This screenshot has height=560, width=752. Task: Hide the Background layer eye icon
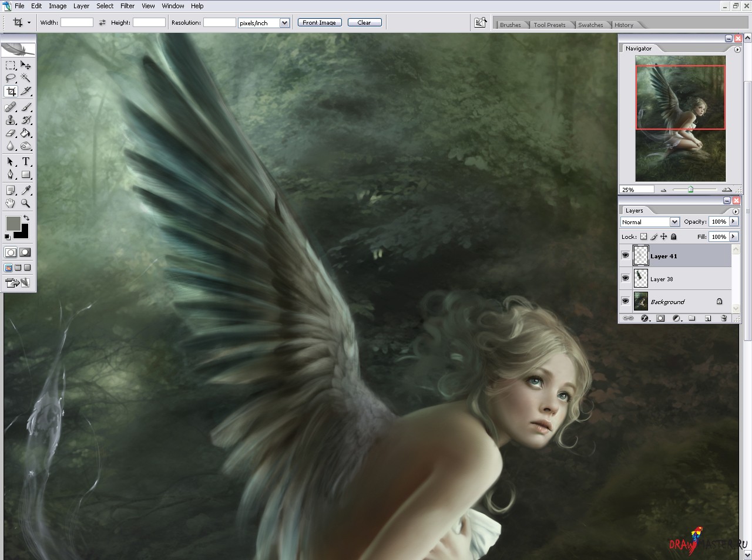625,301
